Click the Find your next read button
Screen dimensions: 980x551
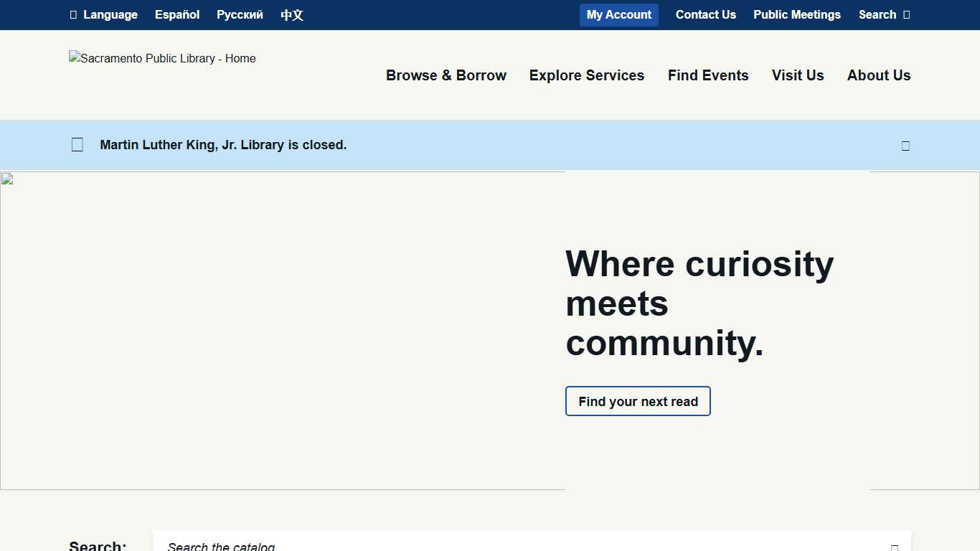637,401
